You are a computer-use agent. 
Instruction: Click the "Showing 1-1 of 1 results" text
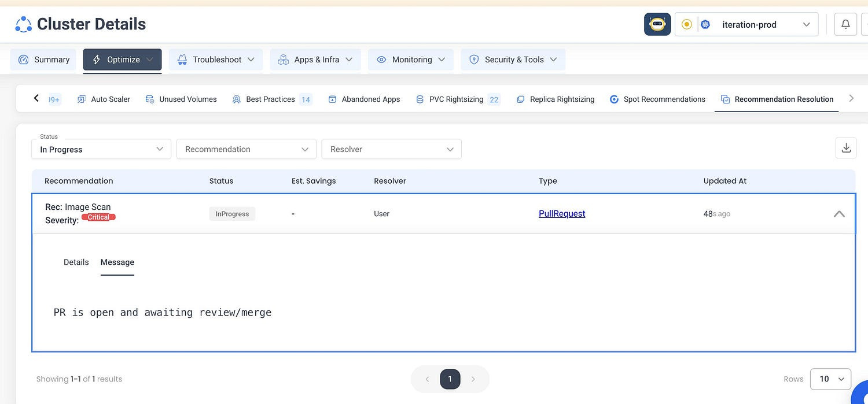[x=79, y=379]
